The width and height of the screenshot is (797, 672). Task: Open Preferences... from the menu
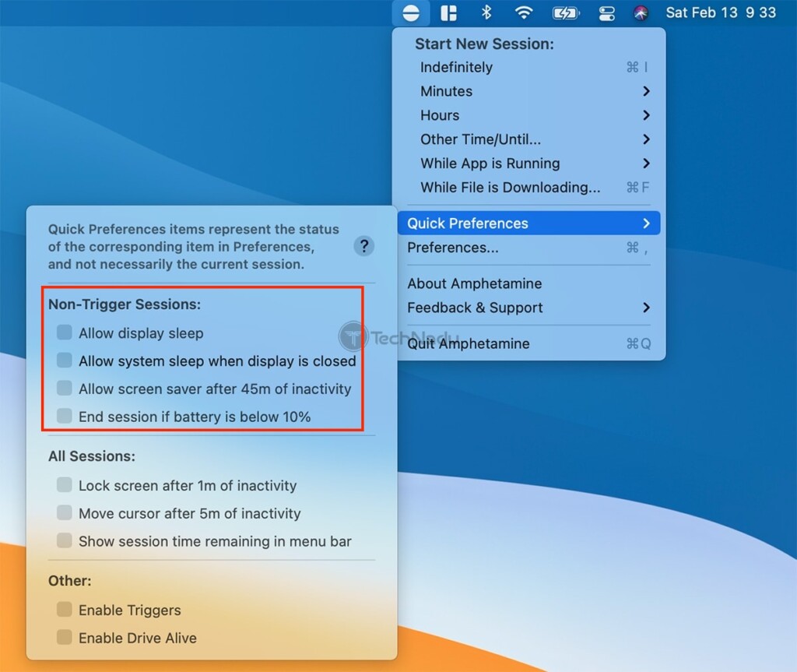coord(528,248)
